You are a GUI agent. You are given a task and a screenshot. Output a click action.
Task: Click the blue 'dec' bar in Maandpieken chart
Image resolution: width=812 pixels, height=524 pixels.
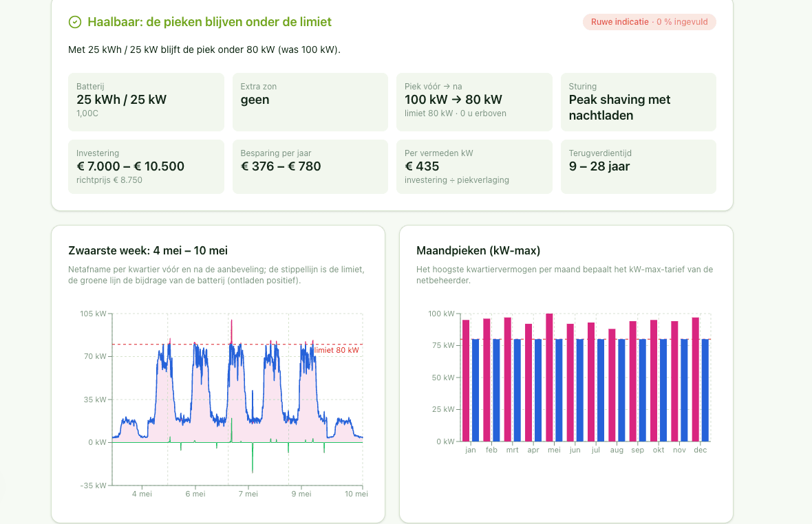tap(705, 390)
